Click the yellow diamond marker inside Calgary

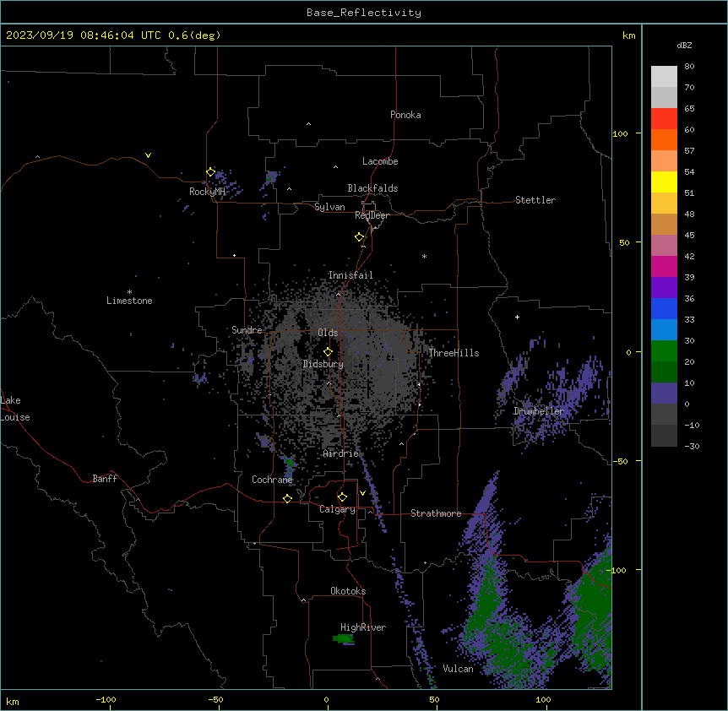342,497
